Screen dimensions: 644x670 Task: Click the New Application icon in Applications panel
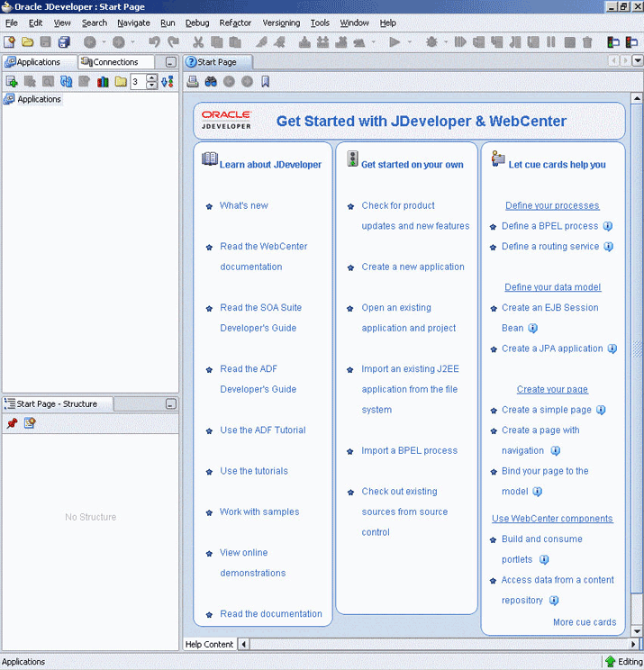[x=12, y=81]
